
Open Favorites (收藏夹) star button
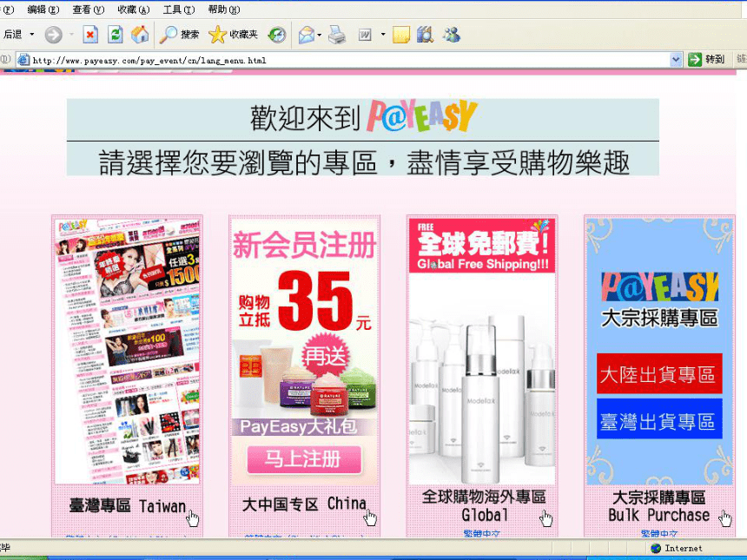234,35
